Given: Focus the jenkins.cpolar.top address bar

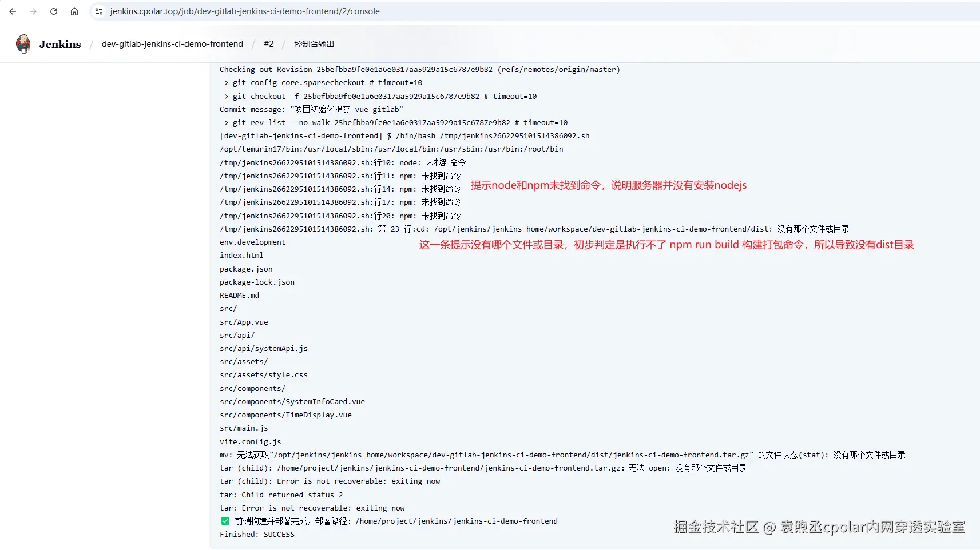Looking at the screenshot, I should coord(245,11).
